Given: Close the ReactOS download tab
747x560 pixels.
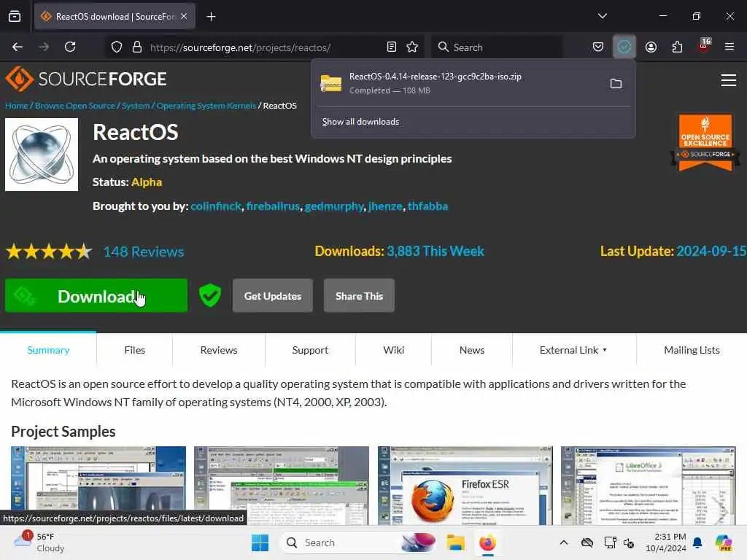Looking at the screenshot, I should 184,16.
